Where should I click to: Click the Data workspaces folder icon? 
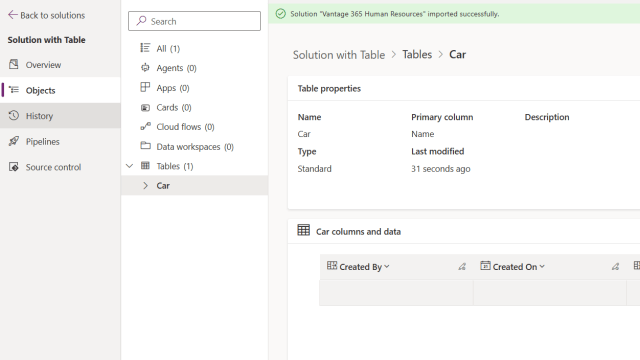[x=145, y=145]
